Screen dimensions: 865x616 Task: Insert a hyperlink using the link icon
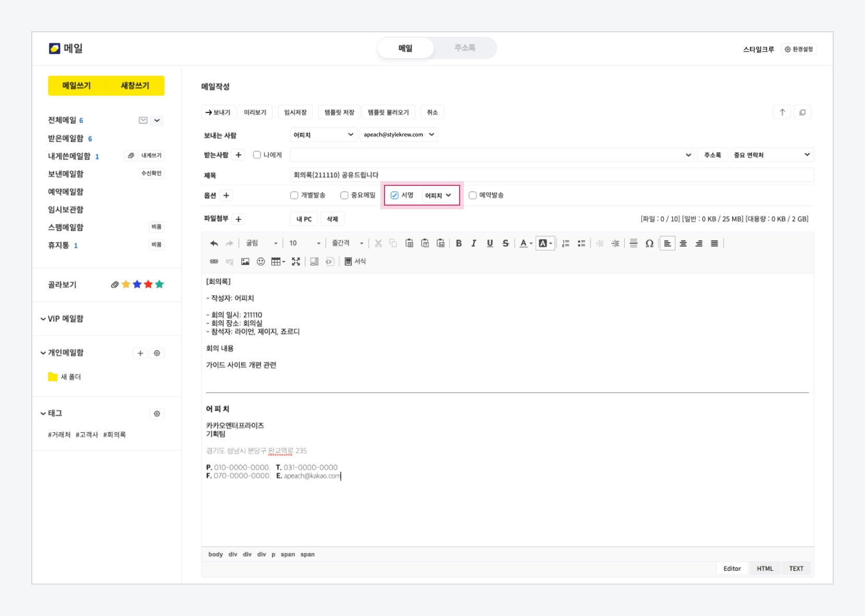pyautogui.click(x=214, y=261)
